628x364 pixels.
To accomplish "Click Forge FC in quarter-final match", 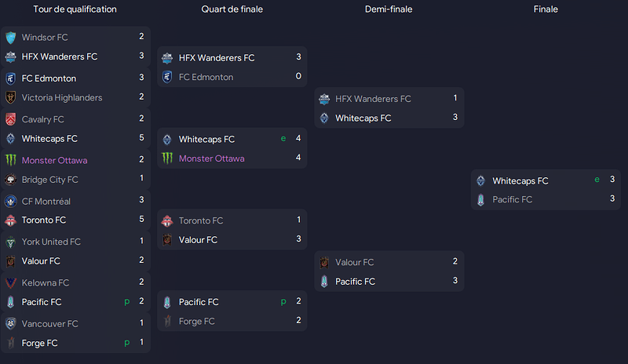I will click(x=197, y=321).
